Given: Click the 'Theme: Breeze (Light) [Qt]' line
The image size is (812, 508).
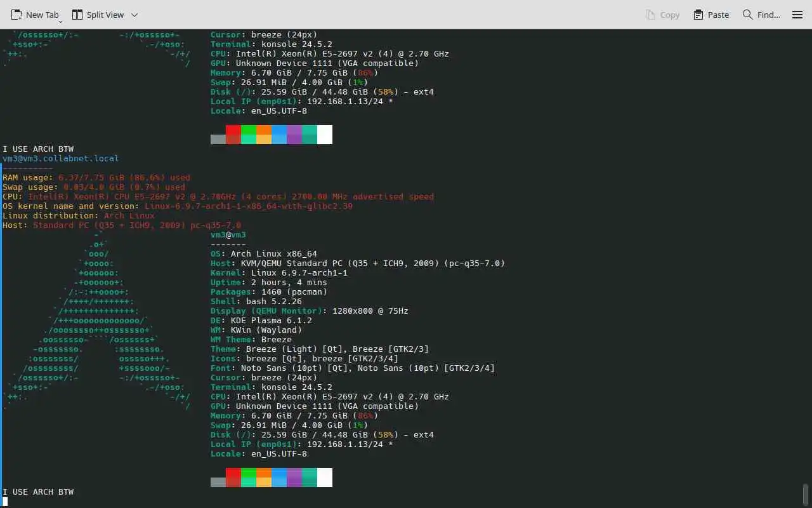Looking at the screenshot, I should coord(320,349).
